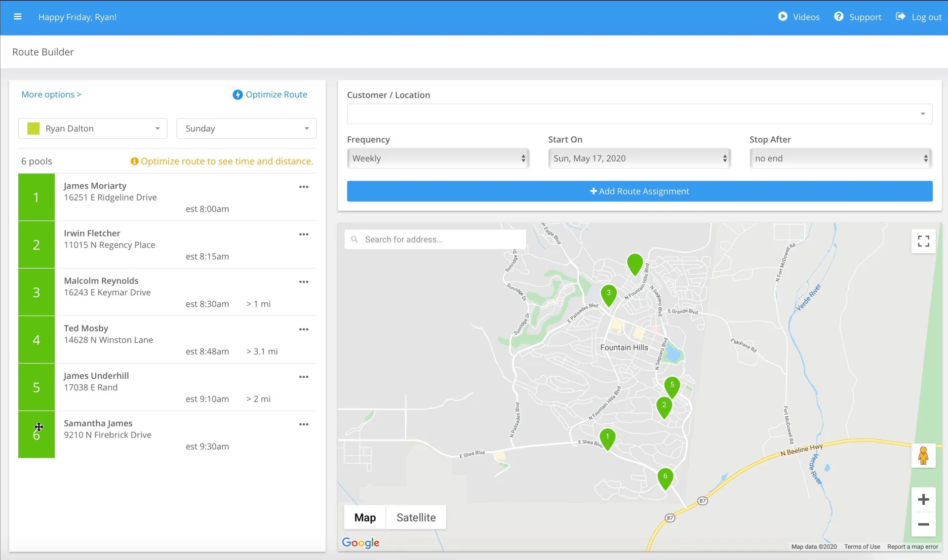
Task: Click the green stop number 6 handle
Action: pos(37,434)
